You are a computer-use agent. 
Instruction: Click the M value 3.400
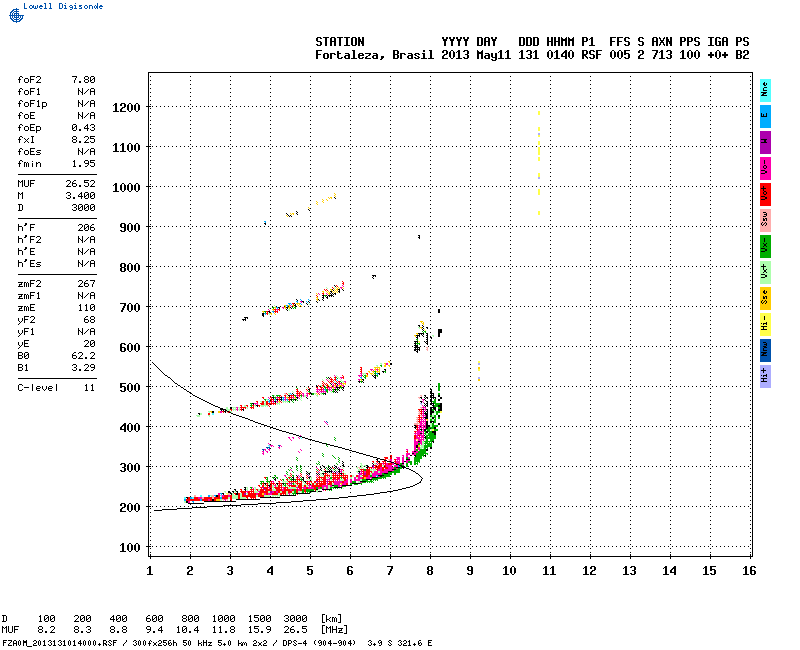[80, 196]
